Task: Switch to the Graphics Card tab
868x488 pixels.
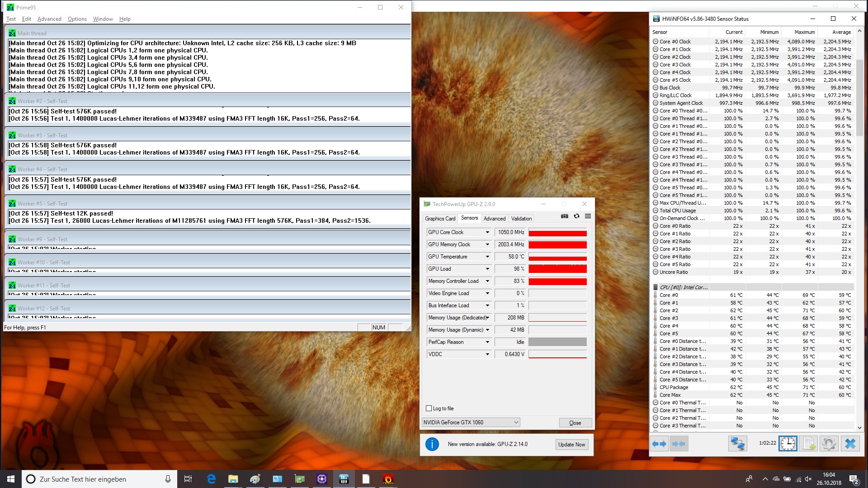Action: [440, 219]
